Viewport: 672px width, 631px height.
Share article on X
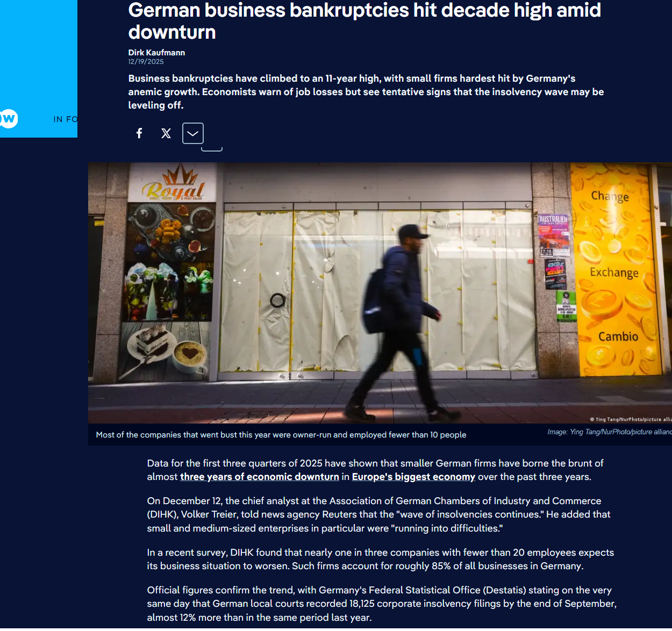click(x=166, y=133)
